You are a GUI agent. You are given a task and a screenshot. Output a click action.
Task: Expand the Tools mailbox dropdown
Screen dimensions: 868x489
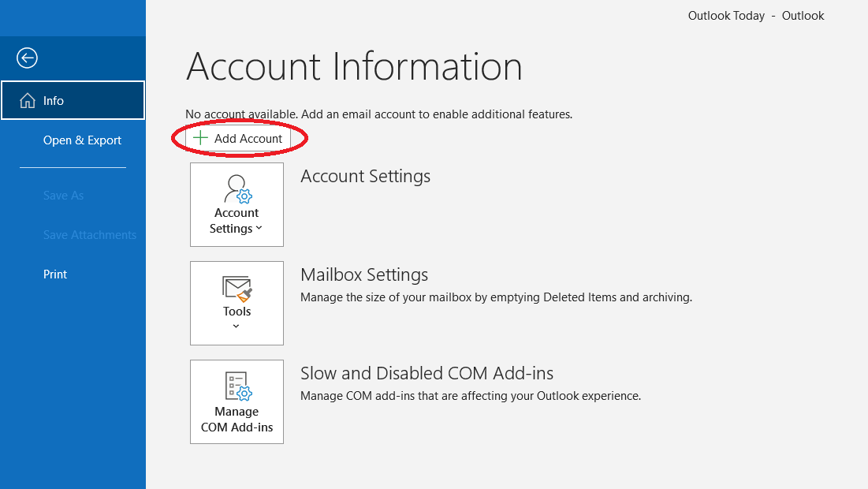[x=237, y=303]
